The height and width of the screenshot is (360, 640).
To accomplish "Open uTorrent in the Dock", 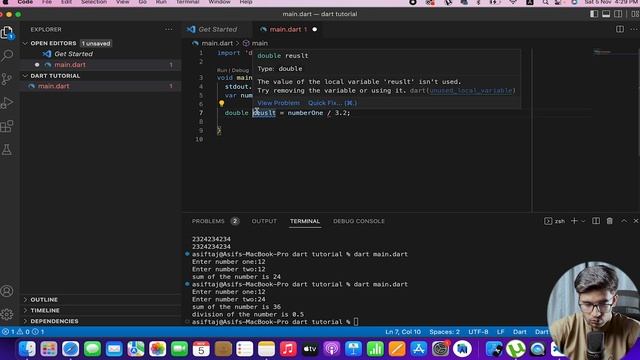I will point(516,349).
